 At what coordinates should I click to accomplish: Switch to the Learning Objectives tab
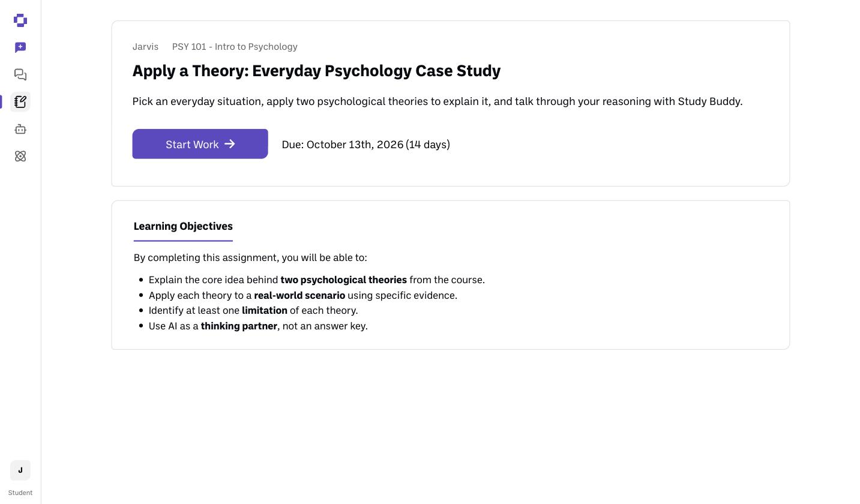click(x=183, y=226)
